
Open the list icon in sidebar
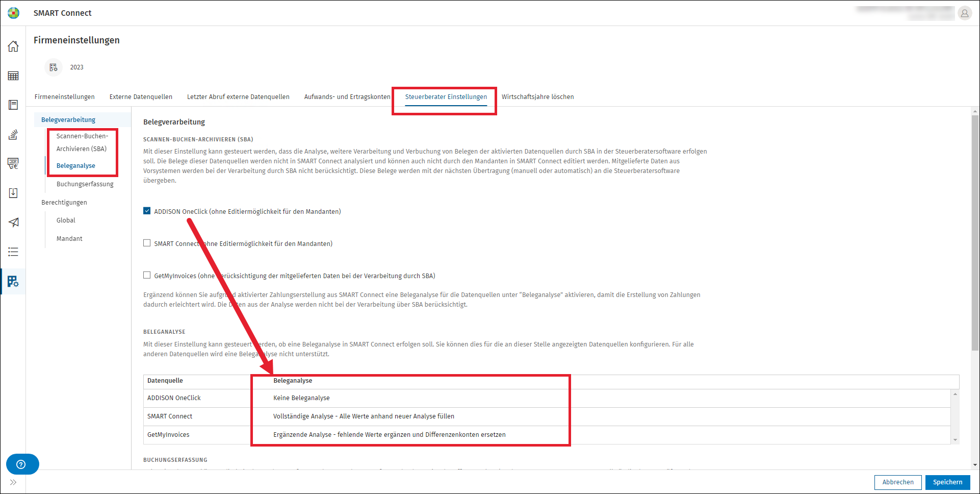(x=13, y=252)
